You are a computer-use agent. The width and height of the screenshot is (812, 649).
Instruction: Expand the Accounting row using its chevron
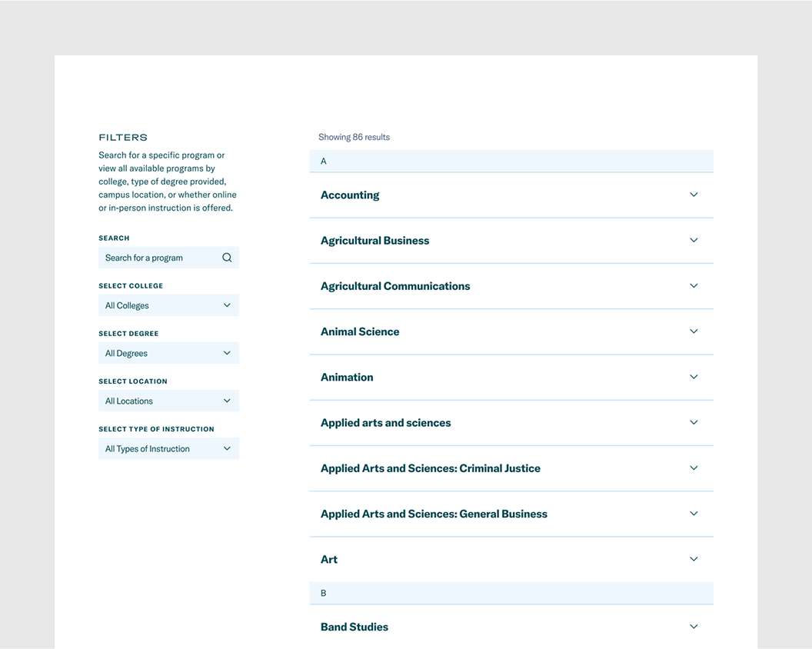click(694, 195)
